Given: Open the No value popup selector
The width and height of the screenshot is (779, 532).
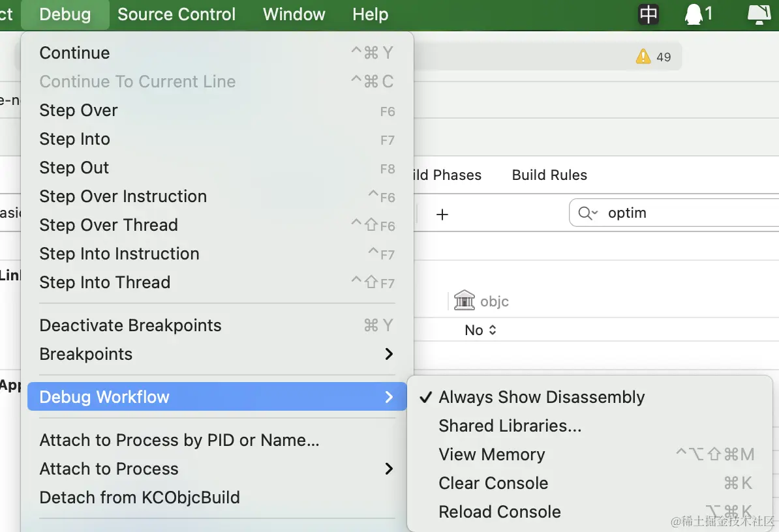Looking at the screenshot, I should [x=481, y=330].
